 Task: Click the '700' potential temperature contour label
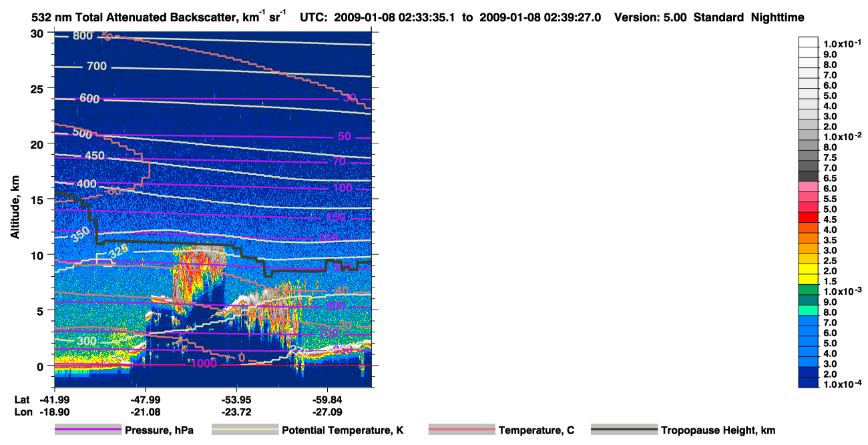(97, 66)
